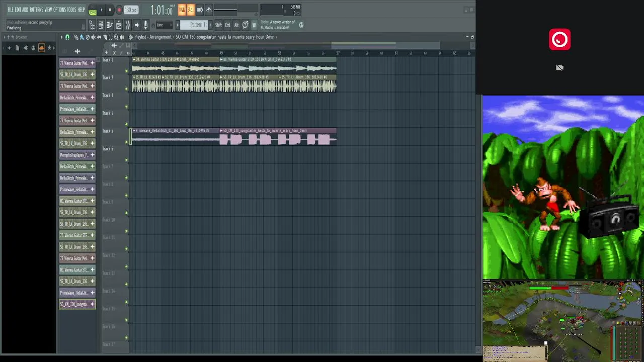644x362 pixels.
Task: Click the 130 tempo field
Action: pos(131,10)
